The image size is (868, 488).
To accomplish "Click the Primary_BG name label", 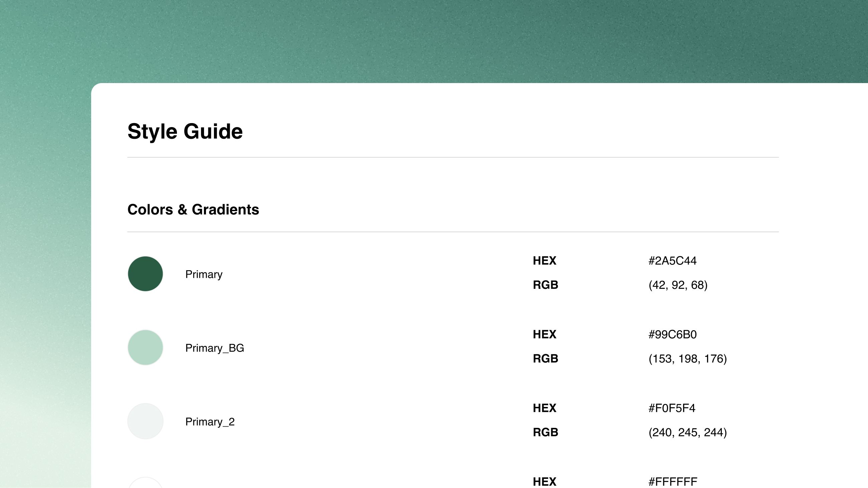I will 214,348.
